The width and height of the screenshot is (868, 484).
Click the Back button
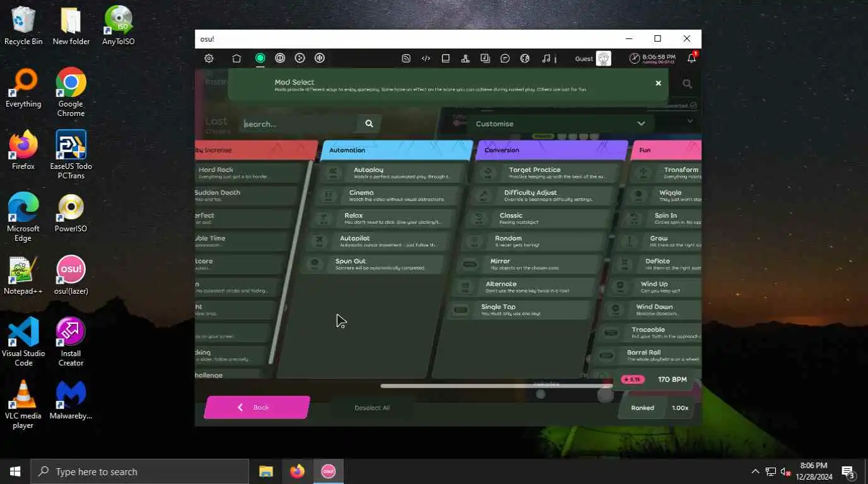[257, 408]
